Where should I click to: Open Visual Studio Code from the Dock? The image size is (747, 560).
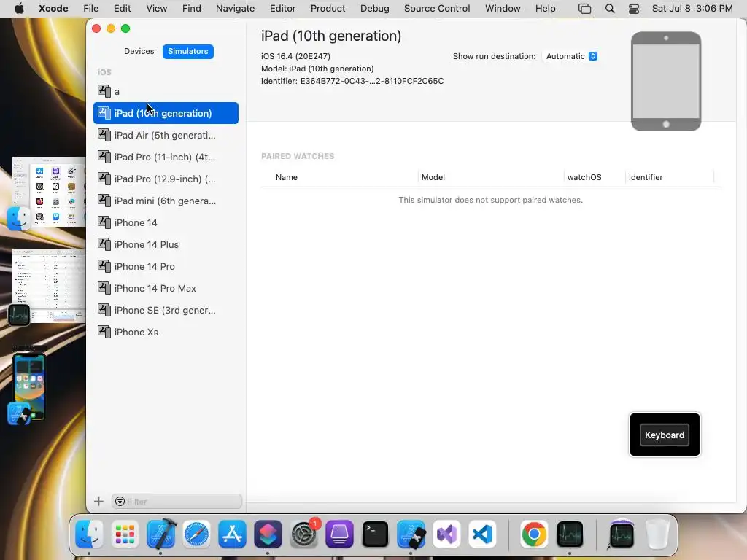(x=482, y=534)
